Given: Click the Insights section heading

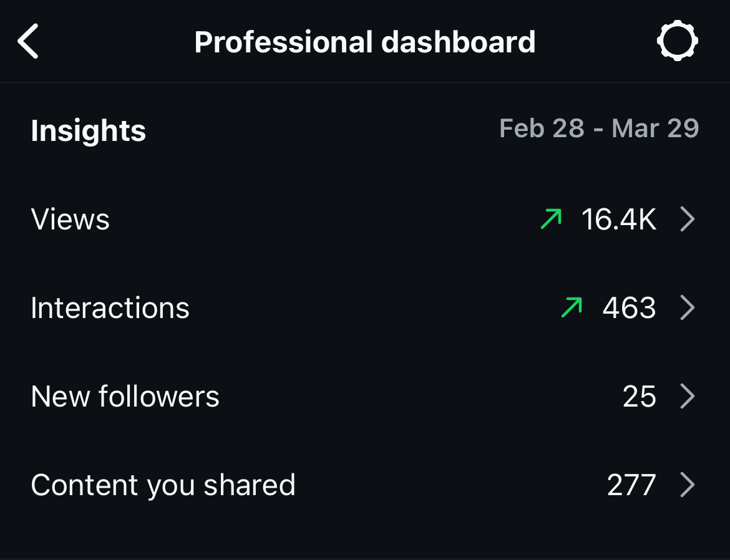Looking at the screenshot, I should point(89,130).
